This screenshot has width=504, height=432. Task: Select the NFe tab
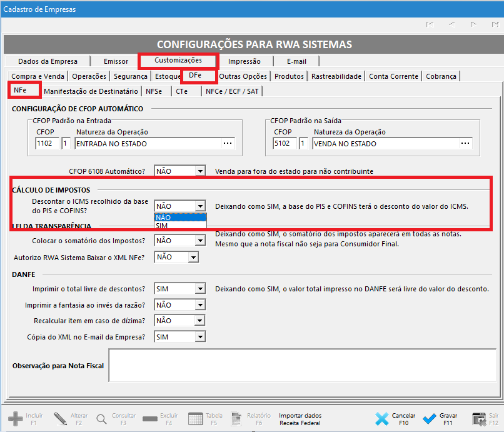coord(20,90)
